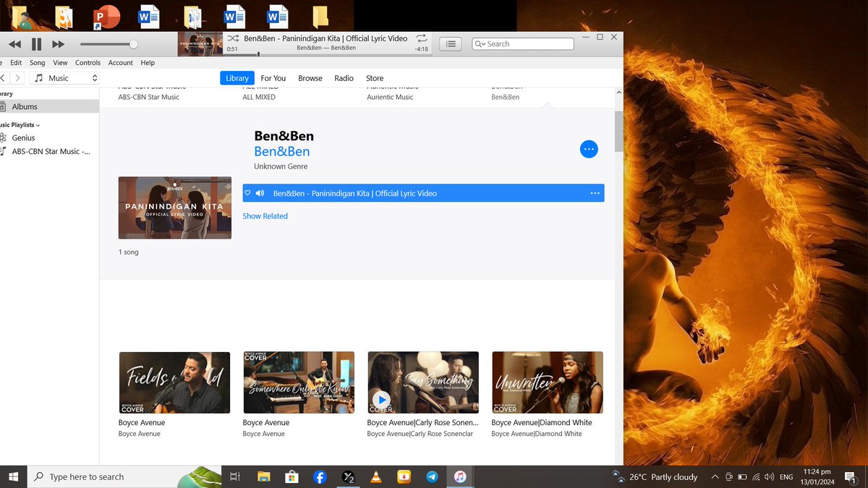The width and height of the screenshot is (868, 488).
Task: Click the Ben&Ben artist link
Action: tap(282, 151)
